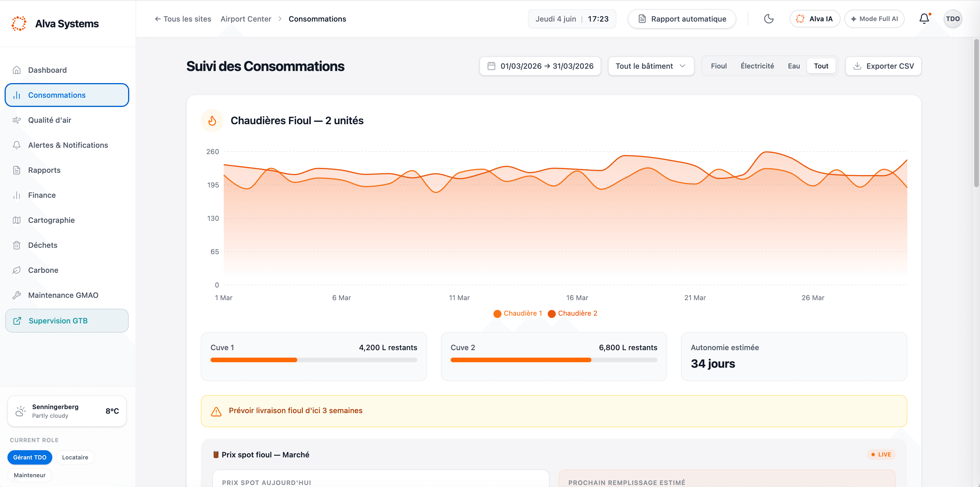Click the document icon in Rapport automatique
This screenshot has width=980, height=487.
pyautogui.click(x=642, y=19)
